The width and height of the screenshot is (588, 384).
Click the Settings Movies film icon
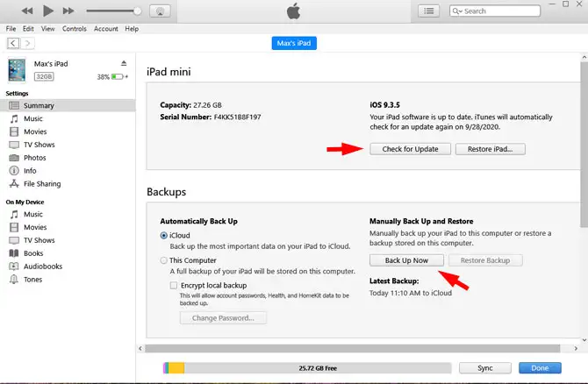(14, 132)
